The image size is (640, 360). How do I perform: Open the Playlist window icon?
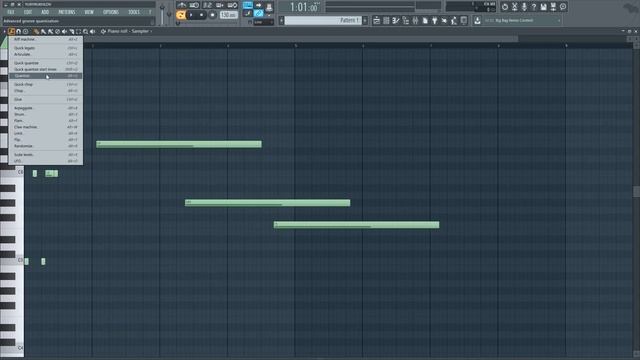(377, 20)
